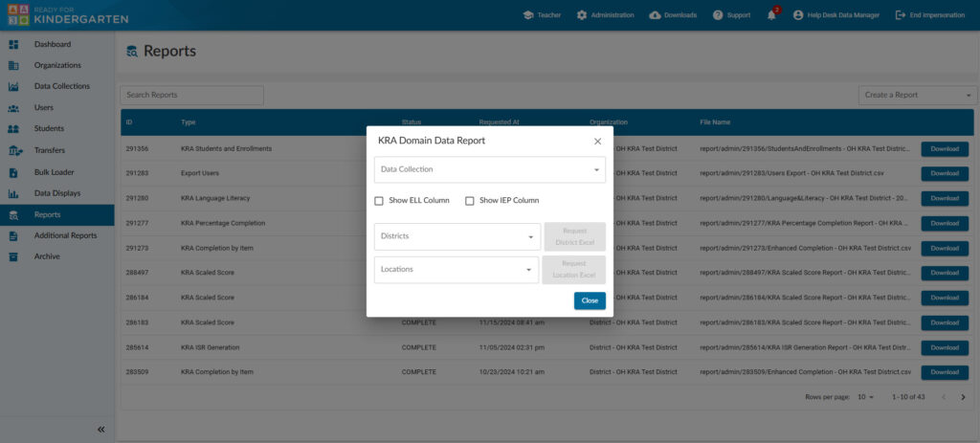This screenshot has width=980, height=443.
Task: Click the Data Displays bar chart icon
Action: pos(13,193)
